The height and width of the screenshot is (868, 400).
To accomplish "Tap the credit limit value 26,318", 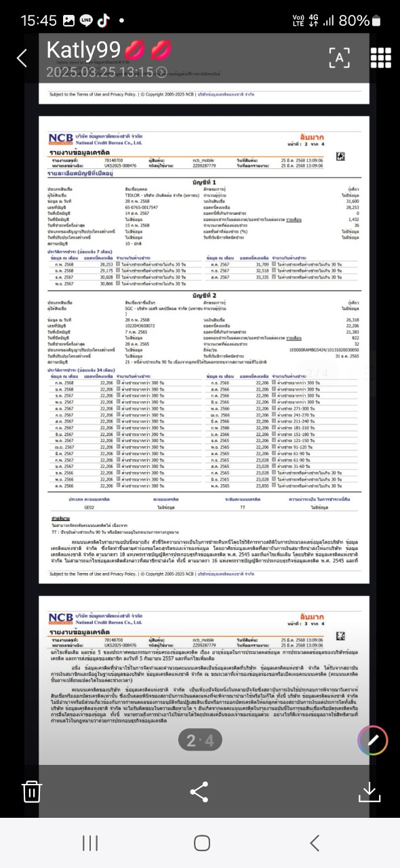I will [x=352, y=319].
